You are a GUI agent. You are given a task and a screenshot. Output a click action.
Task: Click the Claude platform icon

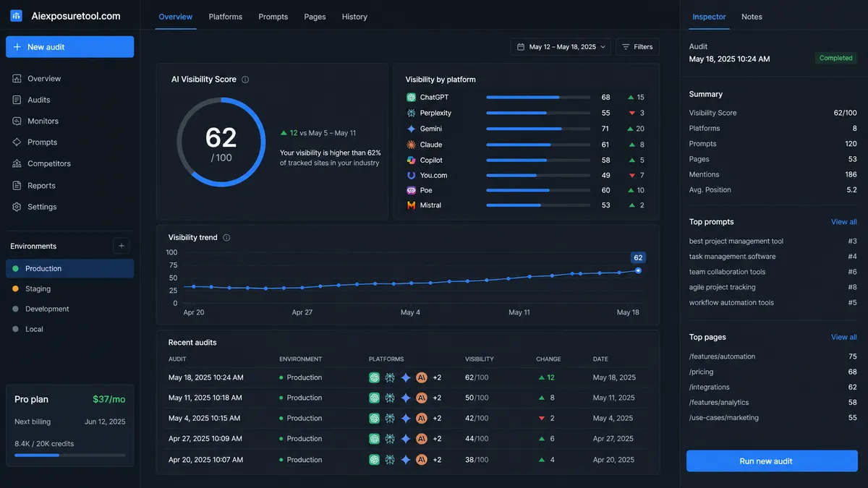click(x=412, y=145)
